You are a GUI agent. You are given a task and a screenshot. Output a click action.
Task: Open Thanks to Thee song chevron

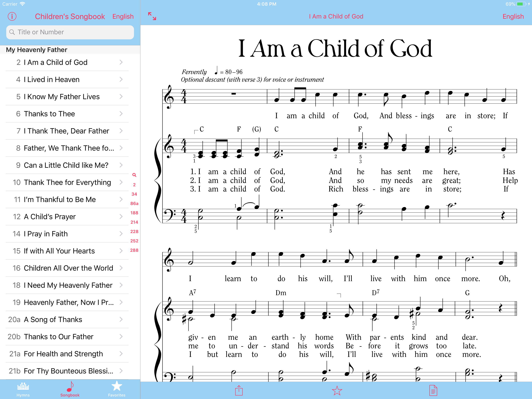(x=121, y=114)
